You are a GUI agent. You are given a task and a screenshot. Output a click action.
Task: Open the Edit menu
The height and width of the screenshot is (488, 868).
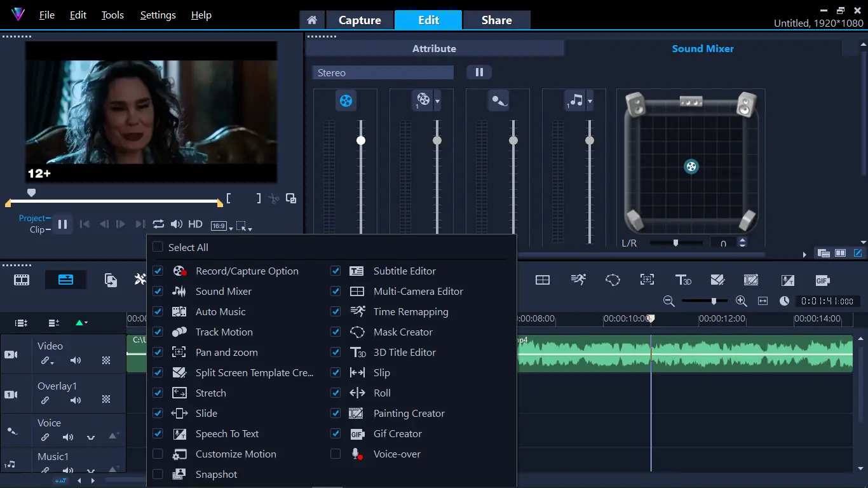pos(78,15)
